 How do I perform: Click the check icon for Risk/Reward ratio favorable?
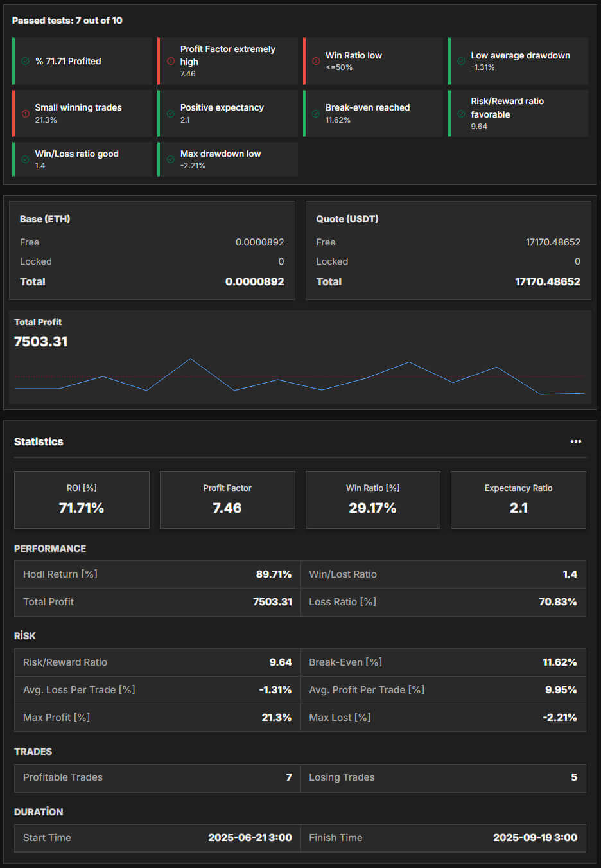coord(461,114)
